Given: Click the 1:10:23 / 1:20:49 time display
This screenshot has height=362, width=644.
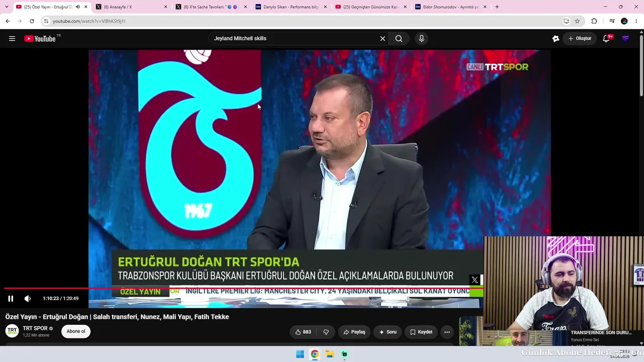Looking at the screenshot, I should (60, 299).
